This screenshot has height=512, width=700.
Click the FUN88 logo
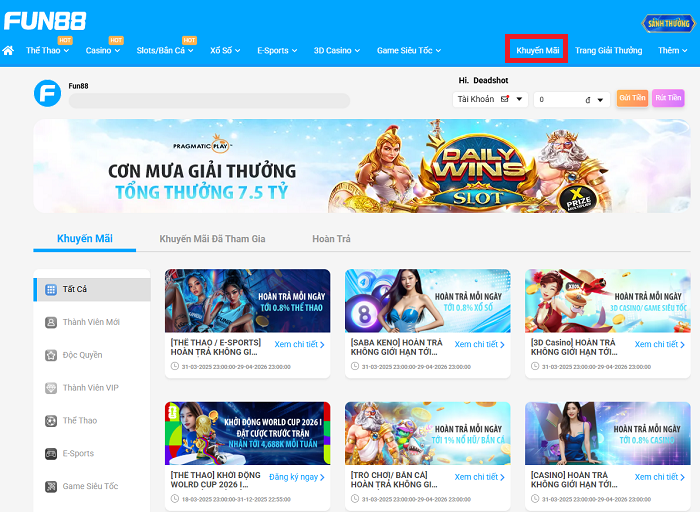(45, 21)
